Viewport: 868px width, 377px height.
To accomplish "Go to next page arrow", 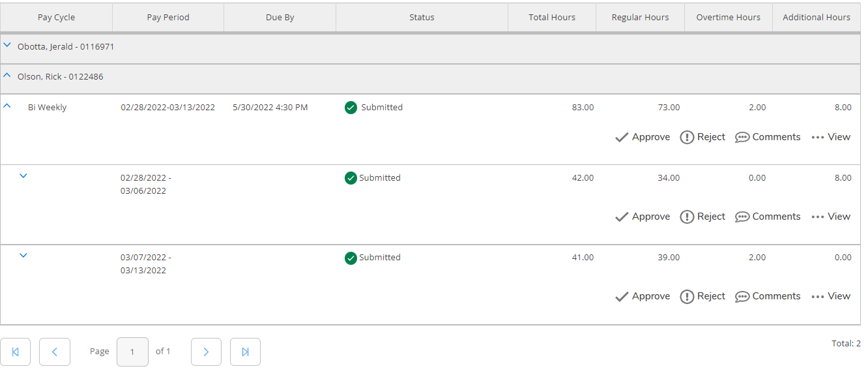I will (x=206, y=352).
